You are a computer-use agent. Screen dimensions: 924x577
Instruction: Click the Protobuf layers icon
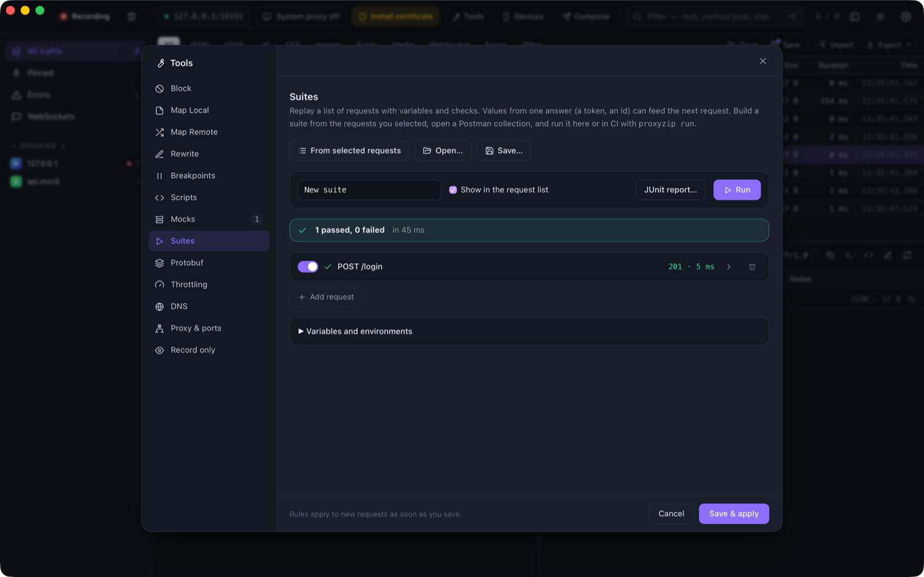[x=159, y=262]
